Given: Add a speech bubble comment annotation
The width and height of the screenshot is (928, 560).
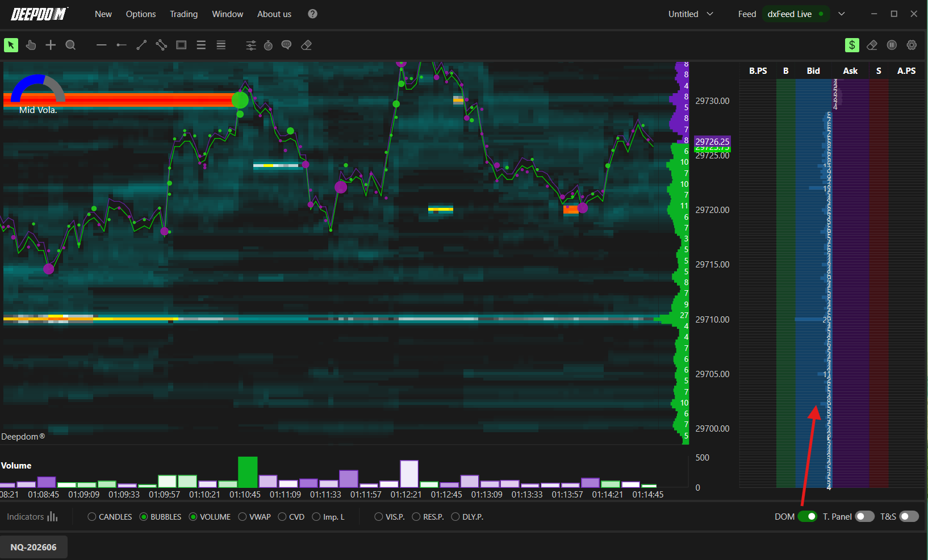Looking at the screenshot, I should pos(287,45).
